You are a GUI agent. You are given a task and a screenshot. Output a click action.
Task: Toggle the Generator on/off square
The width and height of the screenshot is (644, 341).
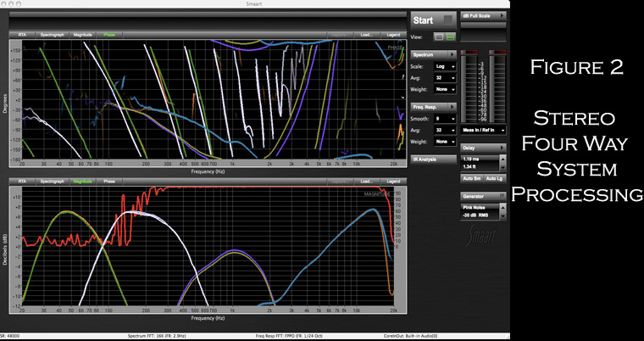click(502, 196)
